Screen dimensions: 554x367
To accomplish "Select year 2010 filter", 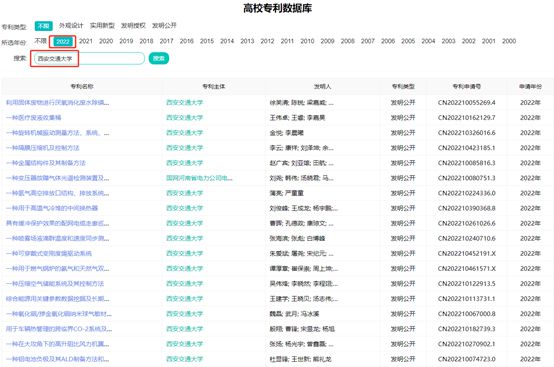I will point(307,41).
